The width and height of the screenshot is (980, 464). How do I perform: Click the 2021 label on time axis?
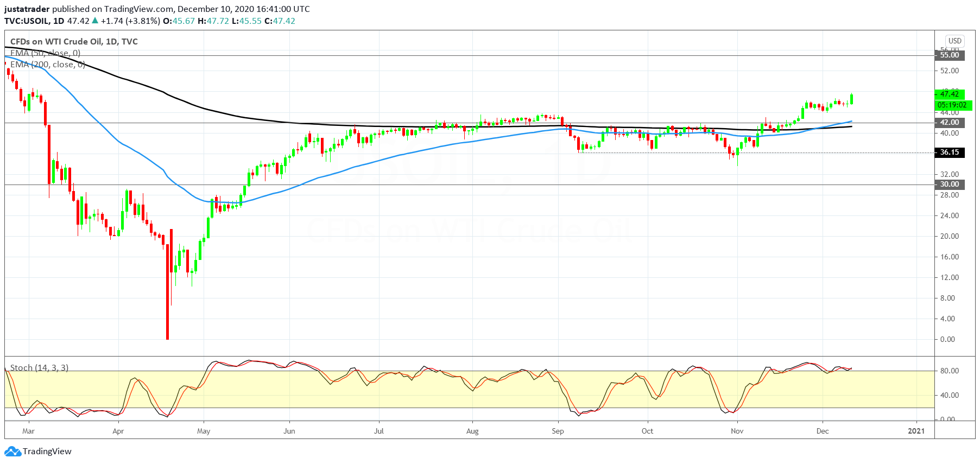click(916, 431)
